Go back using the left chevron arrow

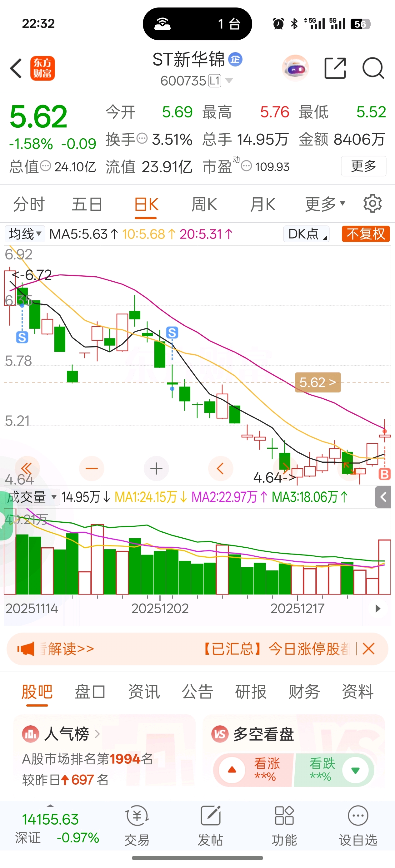tap(16, 68)
